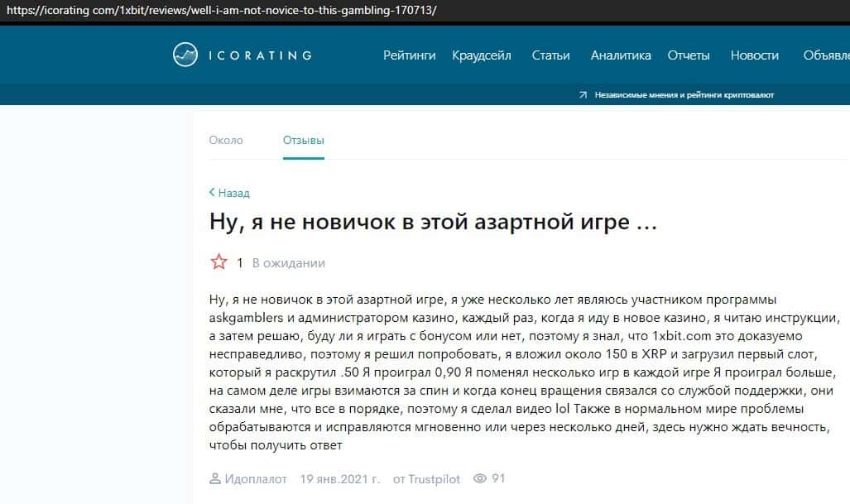This screenshot has height=504, width=850.
Task: Click the user icon beside Идоплалот
Action: [214, 478]
